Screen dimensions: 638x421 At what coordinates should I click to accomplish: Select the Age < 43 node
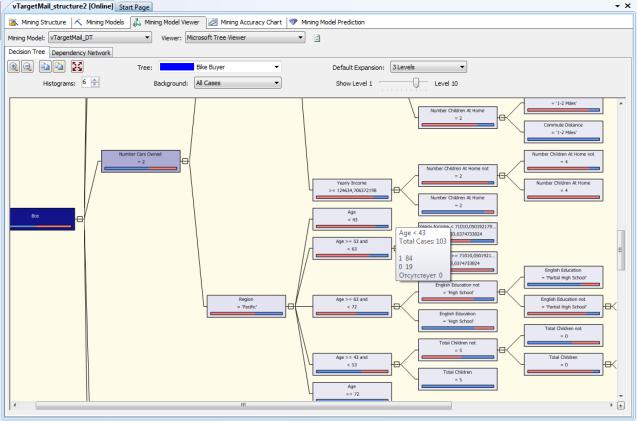point(352,219)
